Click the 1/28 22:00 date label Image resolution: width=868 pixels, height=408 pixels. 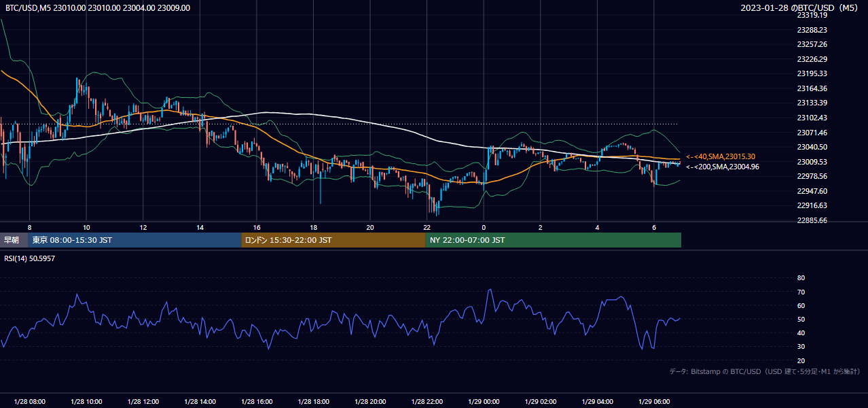pyautogui.click(x=427, y=402)
